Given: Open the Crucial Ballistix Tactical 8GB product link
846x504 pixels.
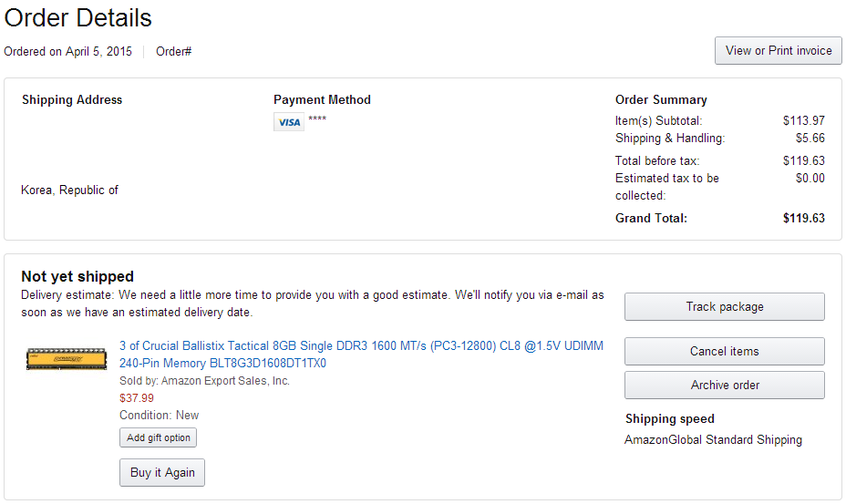Looking at the screenshot, I should pos(361,355).
